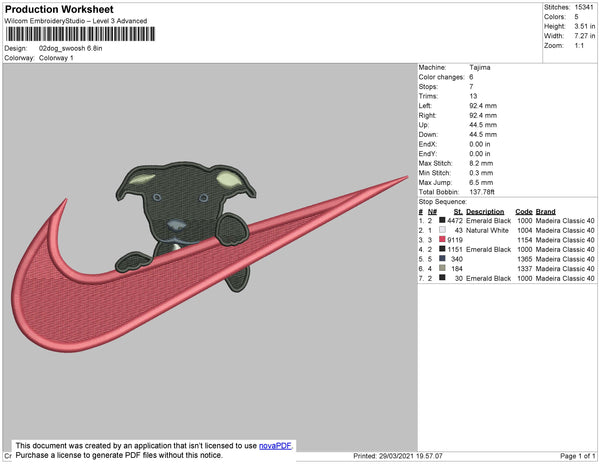The width and height of the screenshot is (600, 464).
Task: Click the Color changes label
Action: (x=441, y=77)
